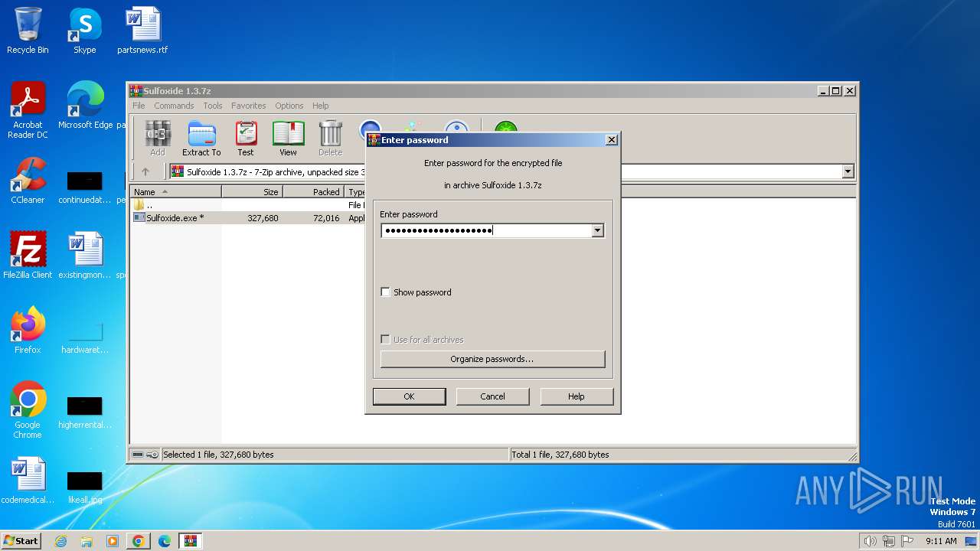Click the Show desktop button in tray
The height and width of the screenshot is (551, 980).
coord(972,541)
